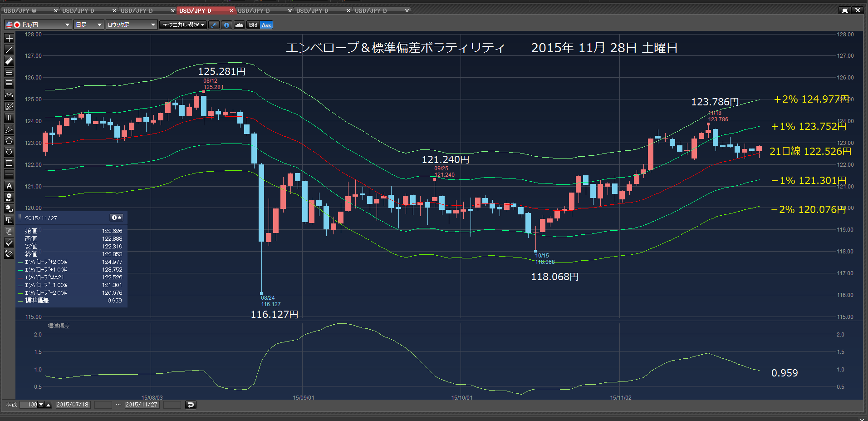Select the trend line drawing tool
Image resolution: width=868 pixels, height=421 pixels.
9,50
